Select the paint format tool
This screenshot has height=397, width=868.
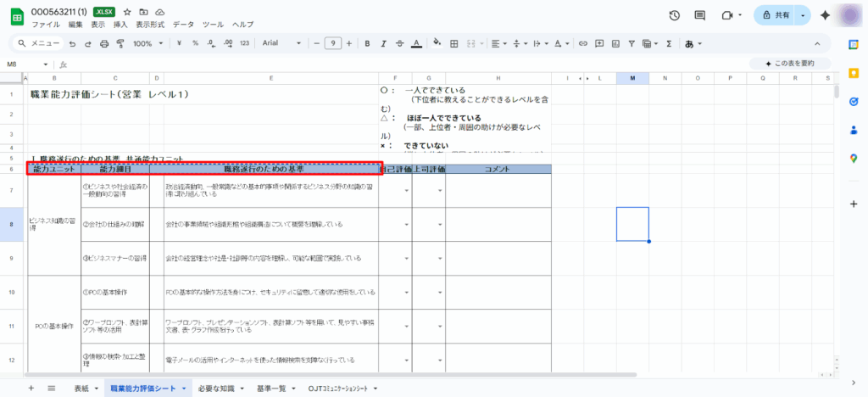click(120, 43)
